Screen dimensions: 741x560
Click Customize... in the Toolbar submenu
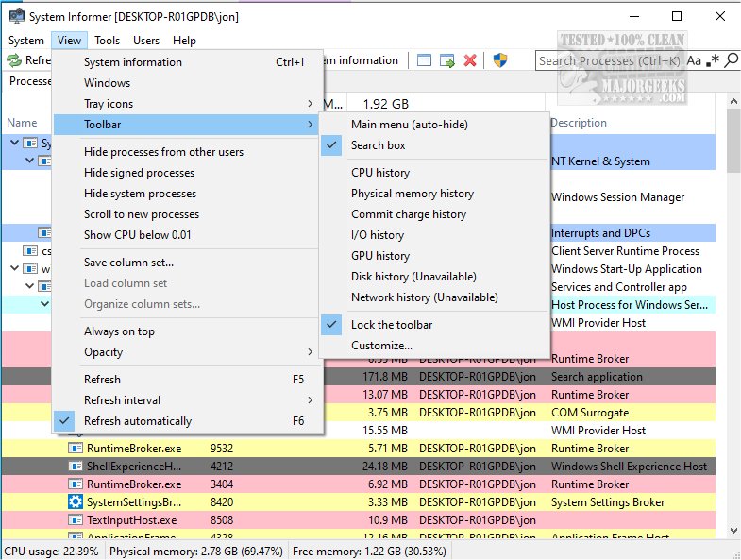(381, 346)
